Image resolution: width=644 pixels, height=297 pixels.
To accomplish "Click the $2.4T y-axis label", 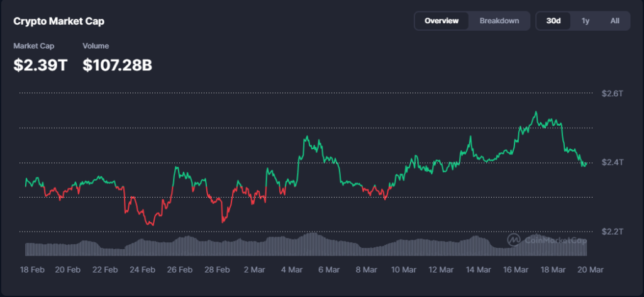I will [x=612, y=162].
